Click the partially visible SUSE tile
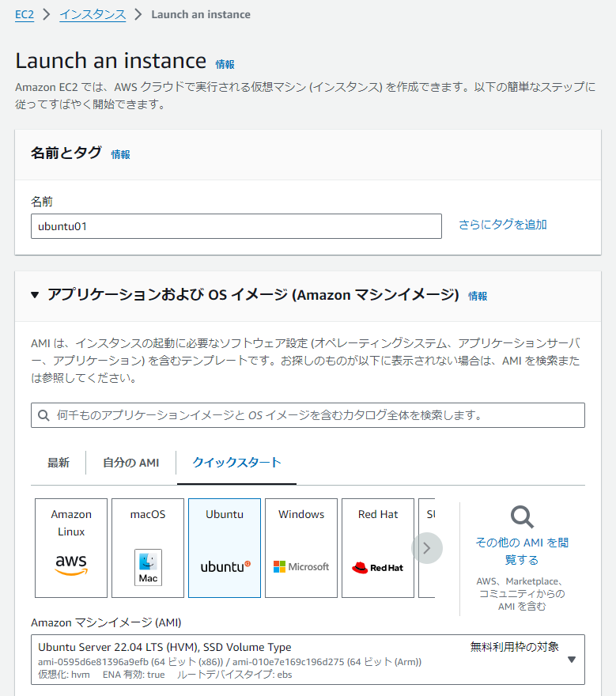Screen dimensions: 616x696 427,548
